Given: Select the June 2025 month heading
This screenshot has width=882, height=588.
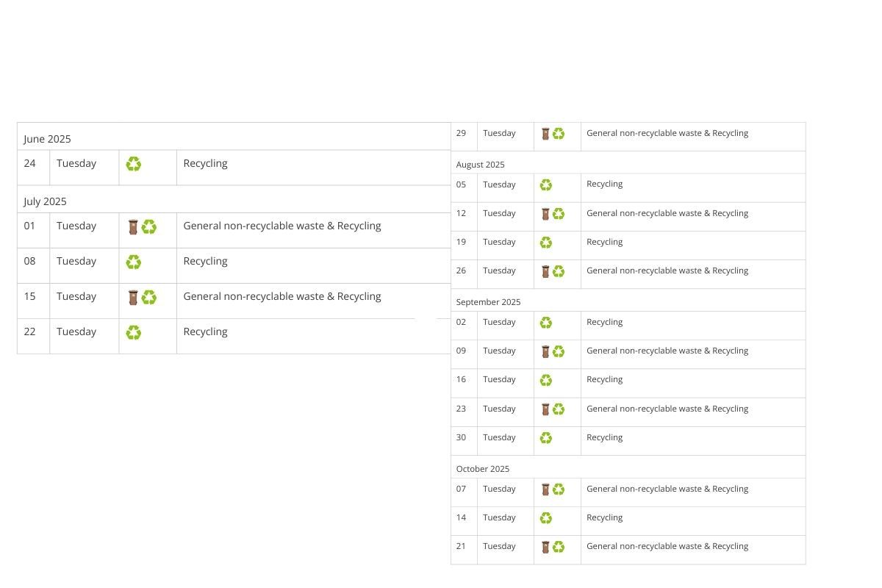Looking at the screenshot, I should (x=47, y=139).
